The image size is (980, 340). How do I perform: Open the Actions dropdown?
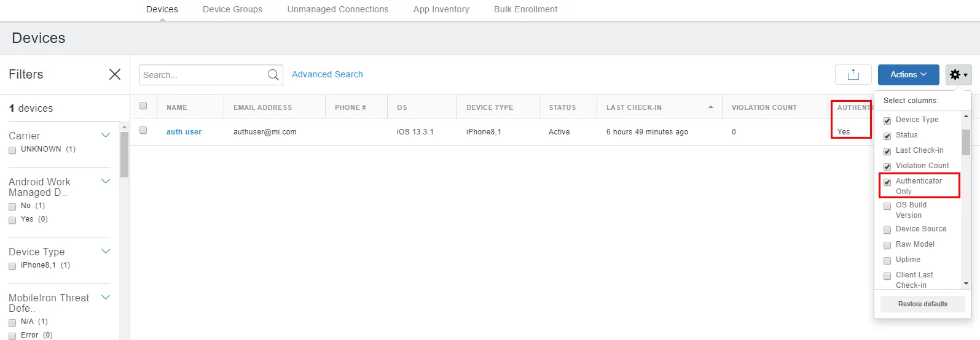908,74
